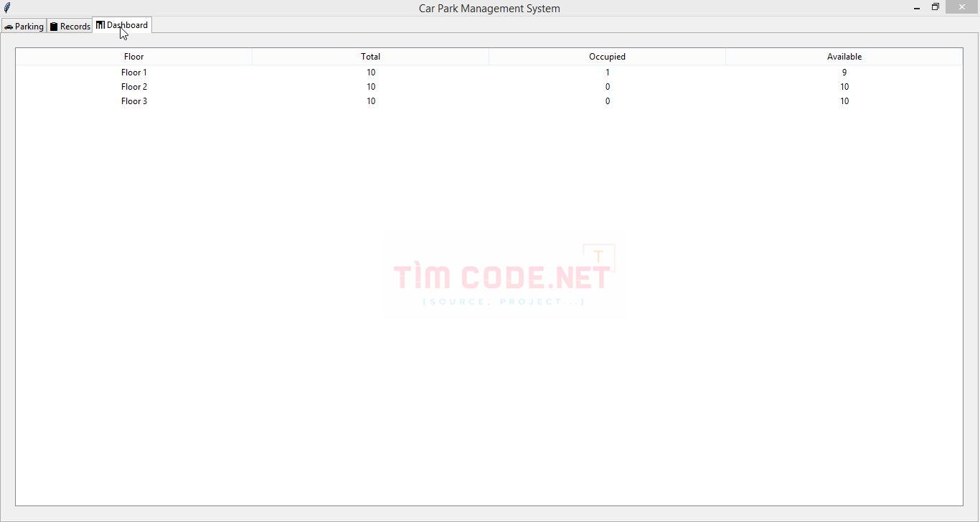Screen dimensions: 980x522
Task: Select the Floor 1 row label
Action: coord(134,73)
